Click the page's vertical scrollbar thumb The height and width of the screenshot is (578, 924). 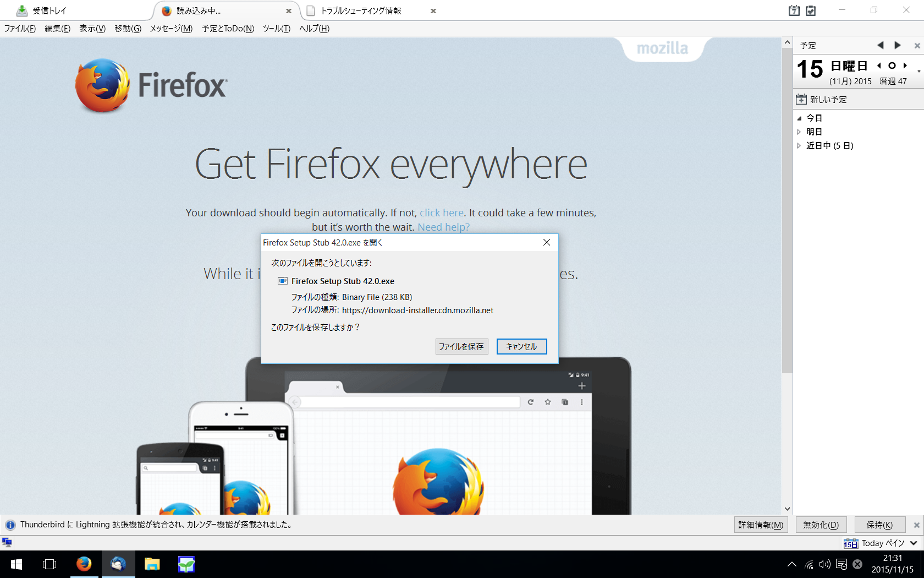click(x=787, y=209)
